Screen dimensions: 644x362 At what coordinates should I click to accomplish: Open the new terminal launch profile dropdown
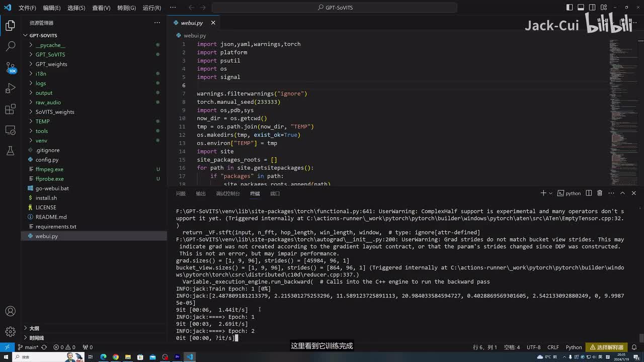coord(551,193)
